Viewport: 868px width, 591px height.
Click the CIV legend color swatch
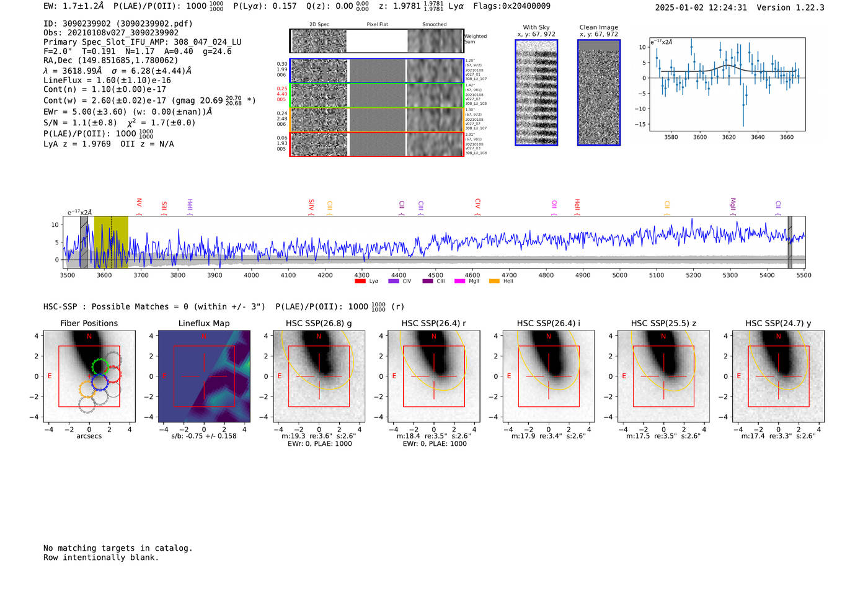pos(393,281)
